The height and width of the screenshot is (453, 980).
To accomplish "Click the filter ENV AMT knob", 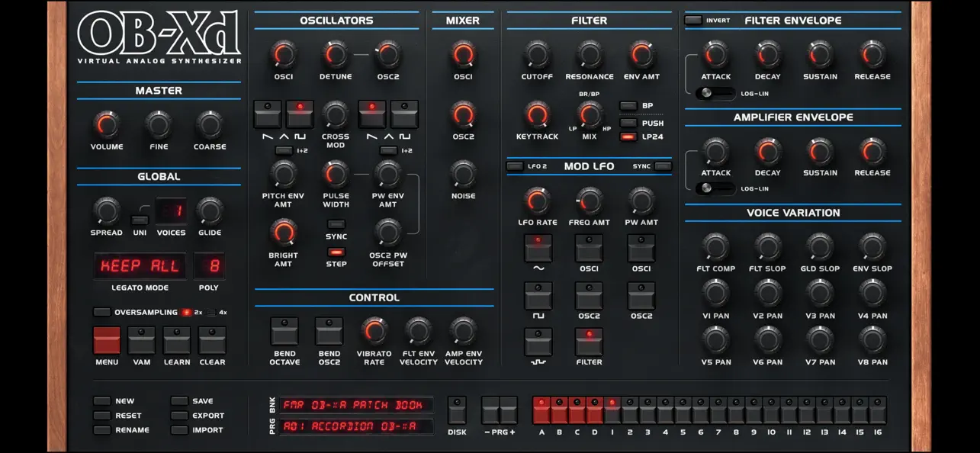I will click(x=642, y=54).
